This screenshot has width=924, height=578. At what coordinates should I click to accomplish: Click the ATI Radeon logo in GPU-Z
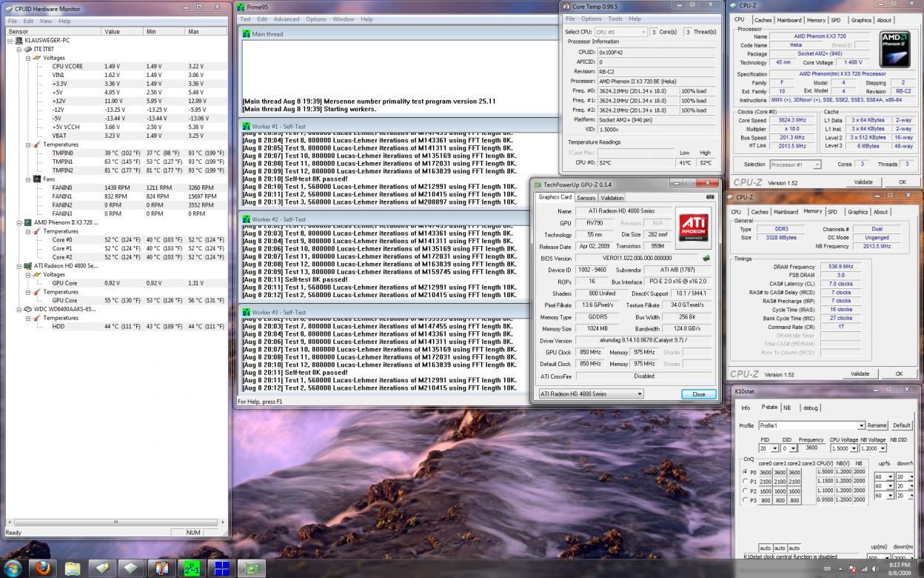(x=694, y=226)
